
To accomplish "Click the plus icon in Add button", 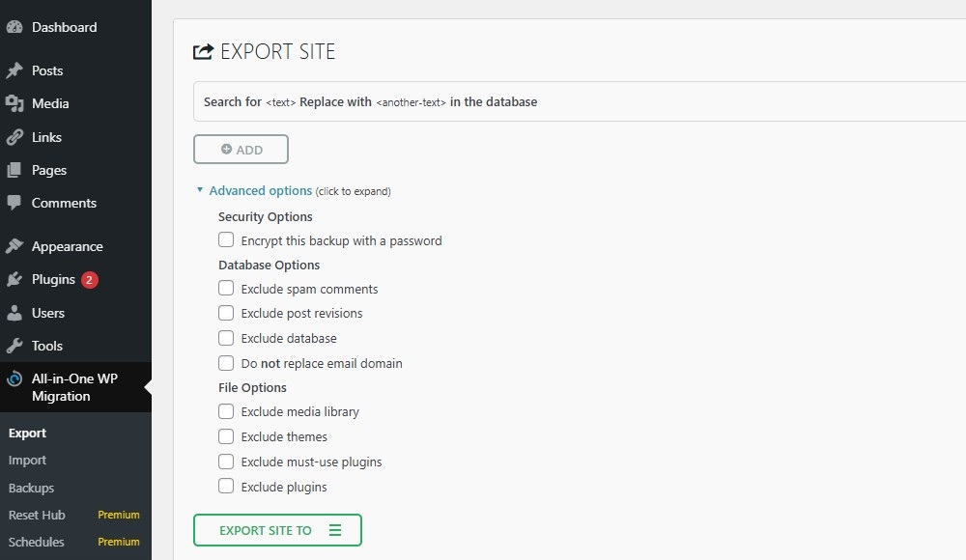I will click(x=226, y=149).
